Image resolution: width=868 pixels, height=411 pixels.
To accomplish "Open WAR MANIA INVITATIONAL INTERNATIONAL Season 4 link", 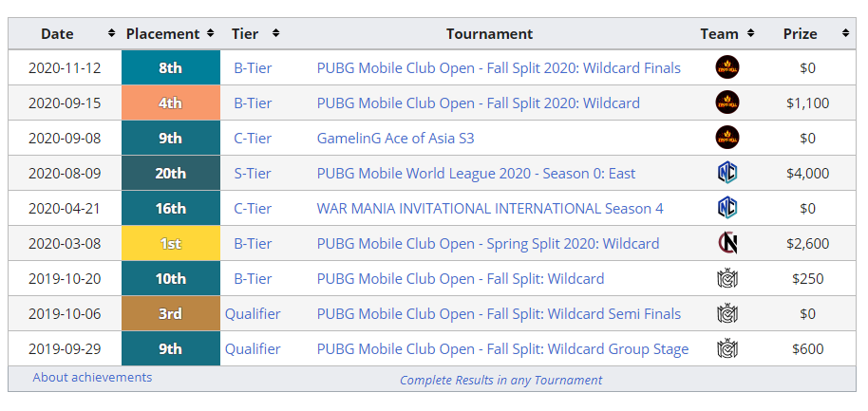I will (x=490, y=209).
